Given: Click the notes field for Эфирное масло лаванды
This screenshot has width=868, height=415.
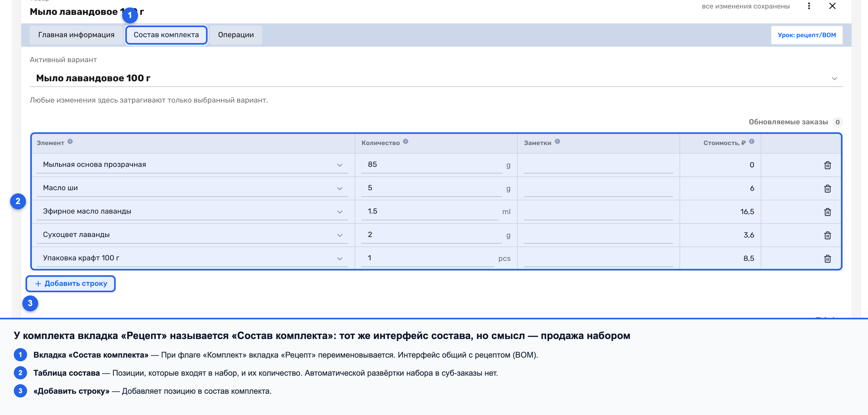Looking at the screenshot, I should coord(598,211).
